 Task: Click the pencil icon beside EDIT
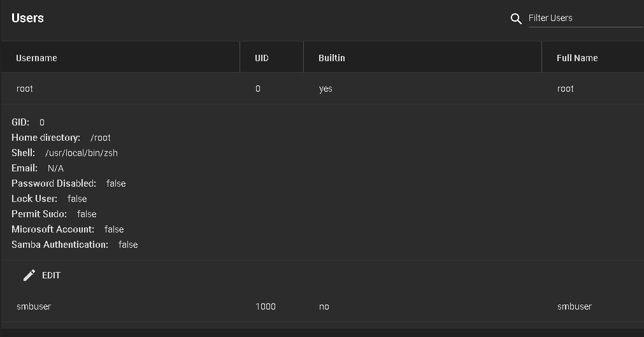29,275
